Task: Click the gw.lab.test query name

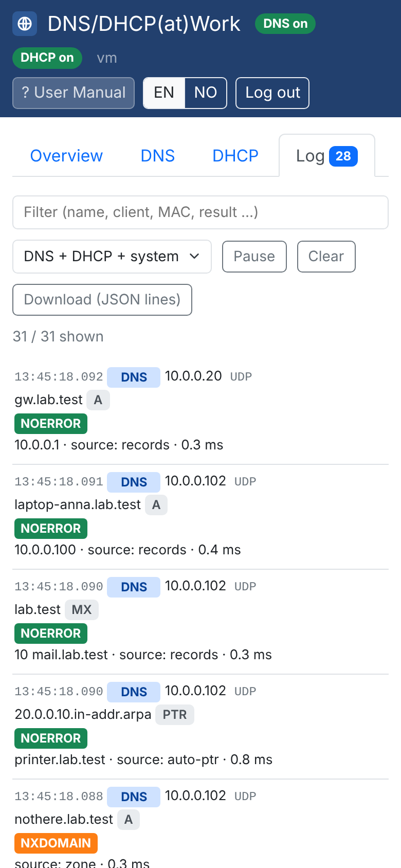Action: pyautogui.click(x=49, y=400)
